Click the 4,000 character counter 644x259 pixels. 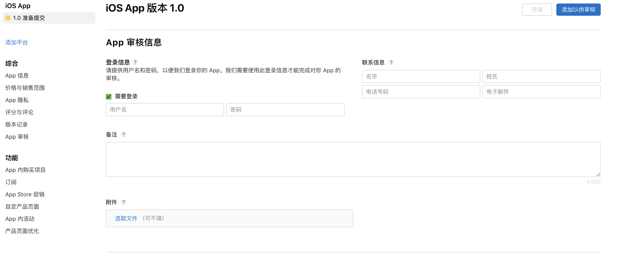(594, 181)
